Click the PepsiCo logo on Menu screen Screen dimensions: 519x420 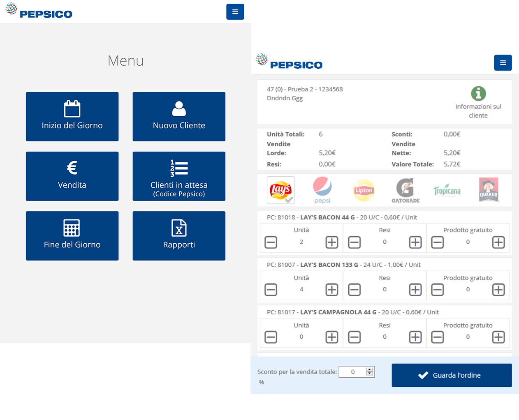pyautogui.click(x=39, y=11)
